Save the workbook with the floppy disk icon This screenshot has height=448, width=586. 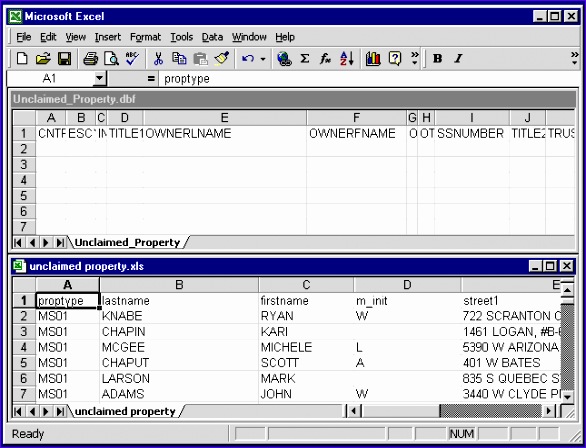[x=64, y=59]
